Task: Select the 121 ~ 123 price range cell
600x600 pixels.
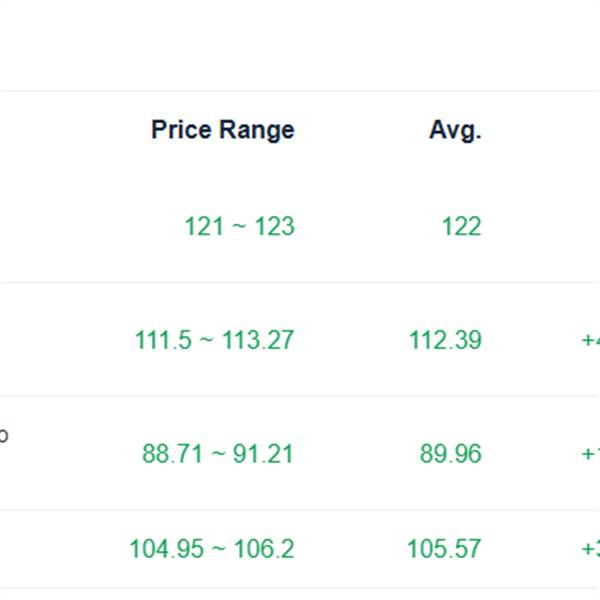Action: tap(239, 226)
